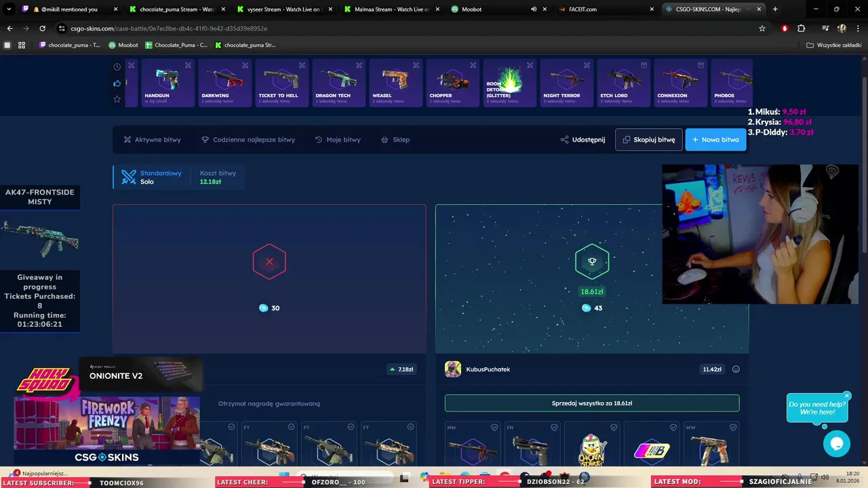
Task: Click the crossed-swords icon on DARKWING card
Action: tap(245, 65)
